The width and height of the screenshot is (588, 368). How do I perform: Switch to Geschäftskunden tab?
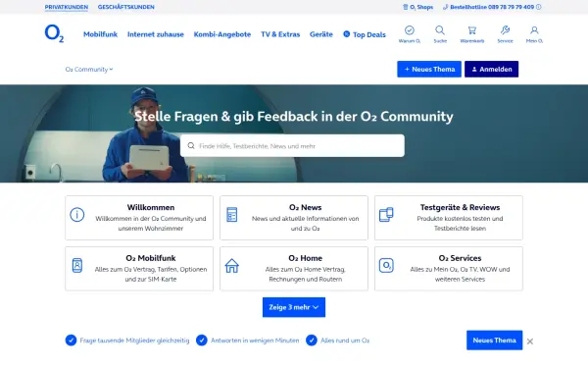(126, 7)
